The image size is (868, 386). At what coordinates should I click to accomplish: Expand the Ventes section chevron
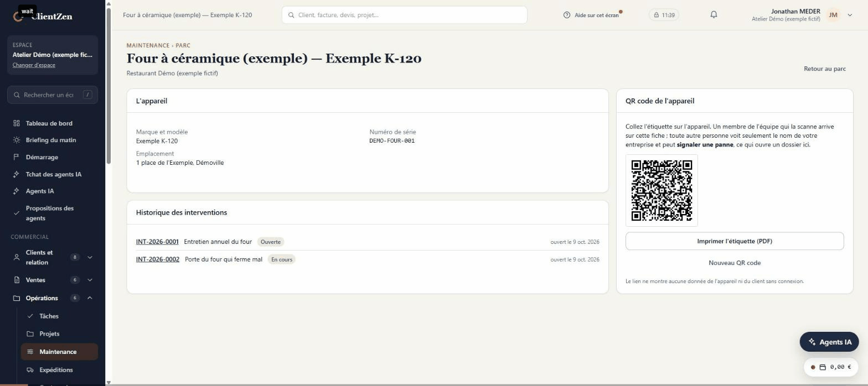pyautogui.click(x=90, y=280)
